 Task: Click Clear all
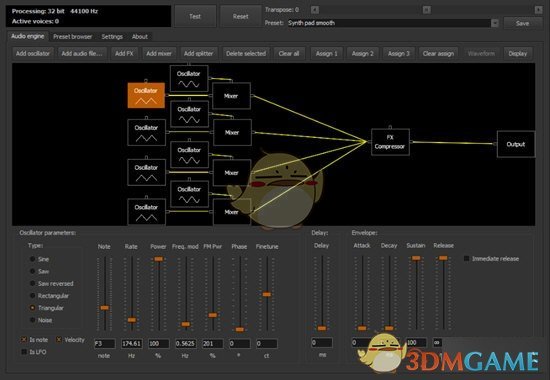(289, 53)
